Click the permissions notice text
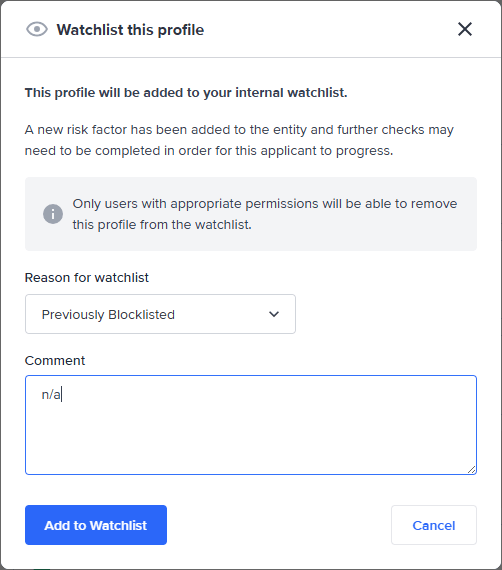This screenshot has width=502, height=570. [x=265, y=214]
